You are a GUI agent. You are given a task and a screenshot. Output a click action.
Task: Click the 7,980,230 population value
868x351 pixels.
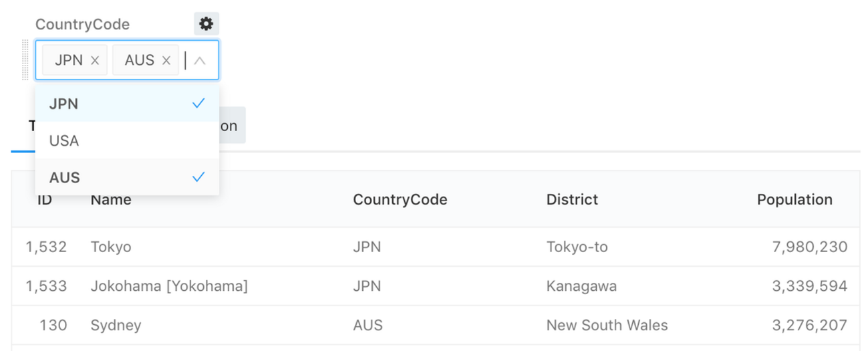(809, 247)
